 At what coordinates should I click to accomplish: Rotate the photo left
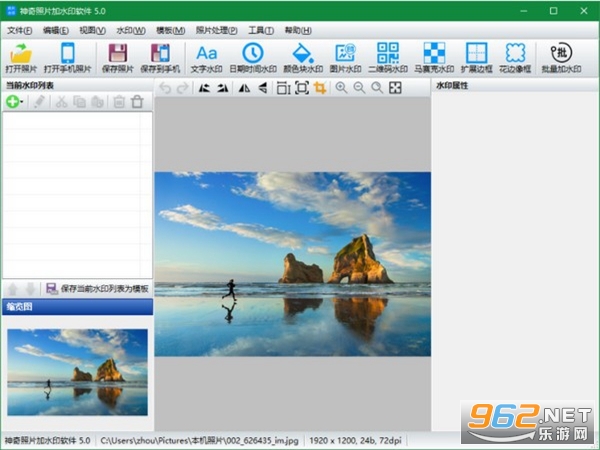pos(204,88)
